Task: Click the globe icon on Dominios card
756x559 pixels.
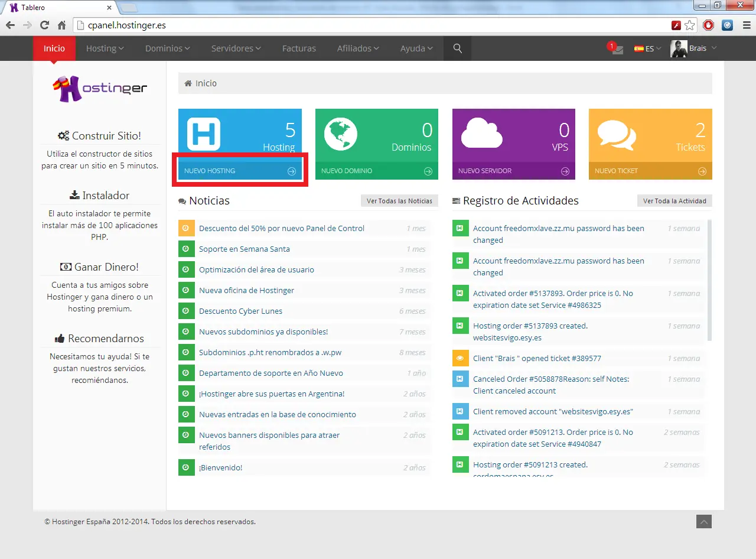Action: [341, 134]
